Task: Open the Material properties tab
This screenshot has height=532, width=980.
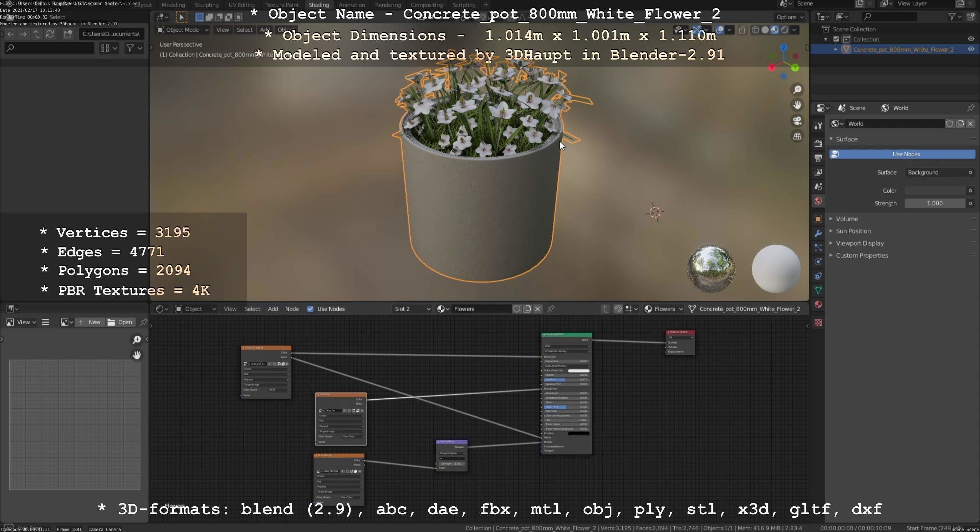Action: point(818,305)
